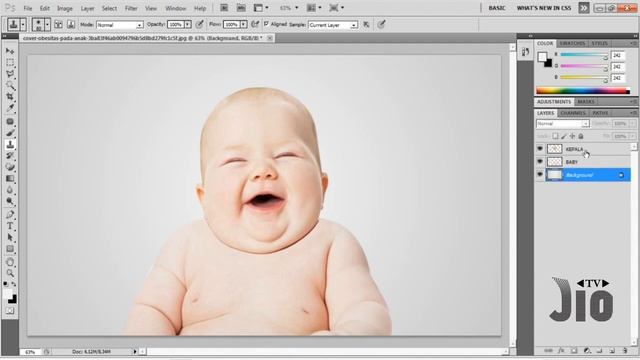The height and width of the screenshot is (360, 640).
Task: Switch to the Channels tab
Action: coord(573,113)
